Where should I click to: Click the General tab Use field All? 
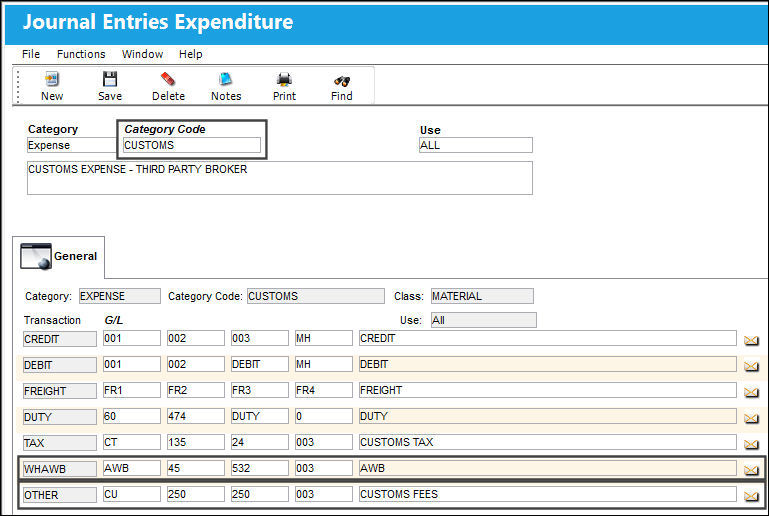[x=484, y=320]
